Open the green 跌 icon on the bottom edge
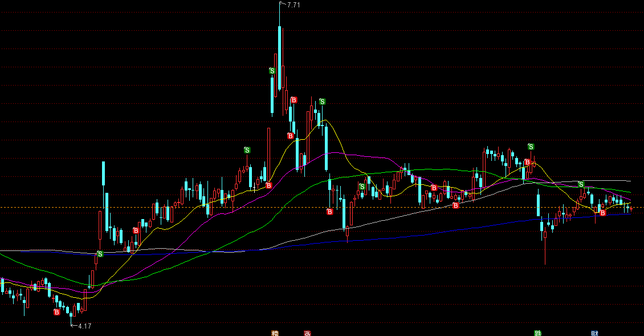644x336 pixels. pyautogui.click(x=537, y=333)
